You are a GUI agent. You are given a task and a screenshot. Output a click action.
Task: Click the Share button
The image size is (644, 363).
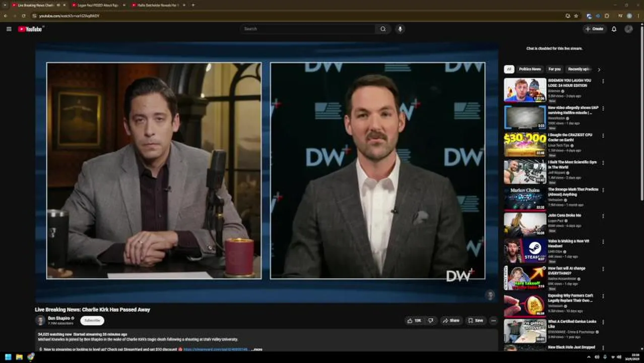(451, 321)
